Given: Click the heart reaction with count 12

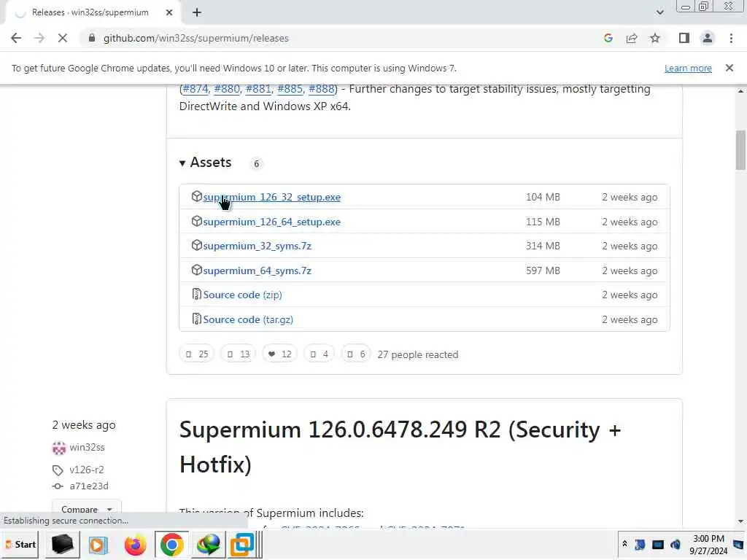Looking at the screenshot, I should [x=279, y=354].
